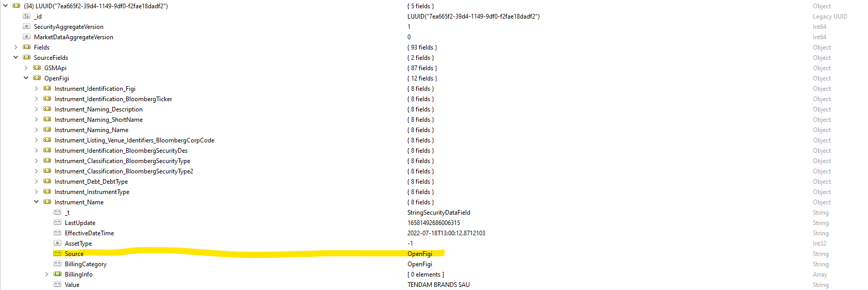Click the object icon beside Fields
This screenshot has width=868, height=290.
coord(27,47)
